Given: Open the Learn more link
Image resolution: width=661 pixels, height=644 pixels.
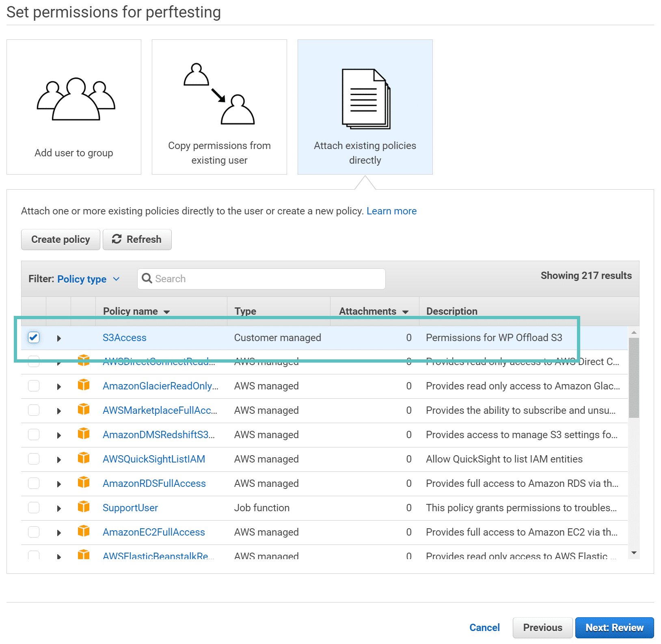Looking at the screenshot, I should (391, 211).
